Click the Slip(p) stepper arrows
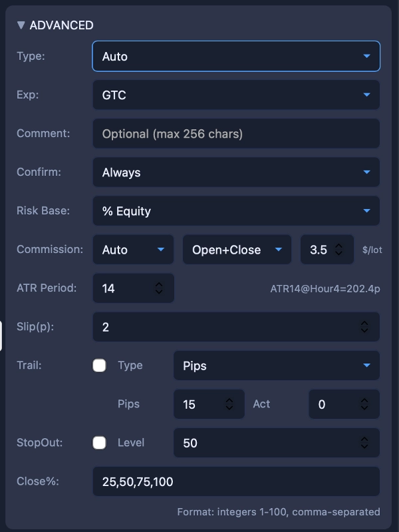 click(x=364, y=327)
